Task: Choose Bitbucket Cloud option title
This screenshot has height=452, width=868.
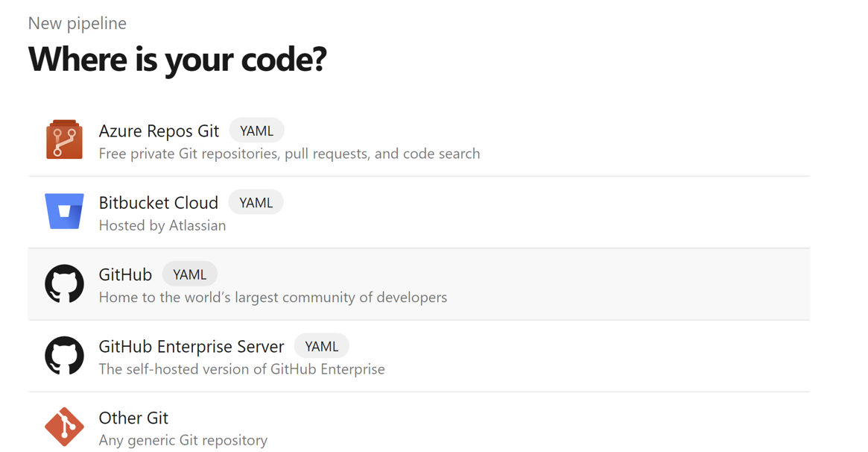Action: tap(158, 203)
